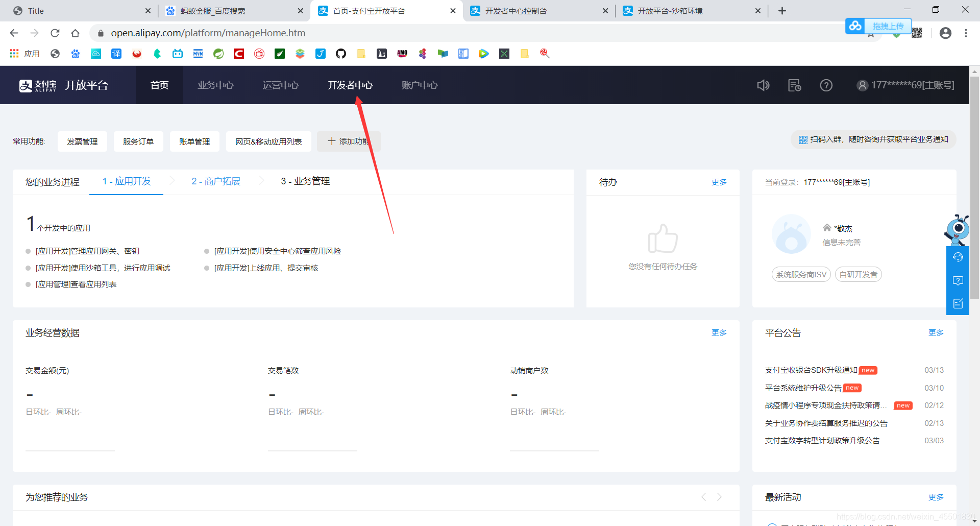
Task: Click the page vertical scrollbar
Action: [x=974, y=189]
